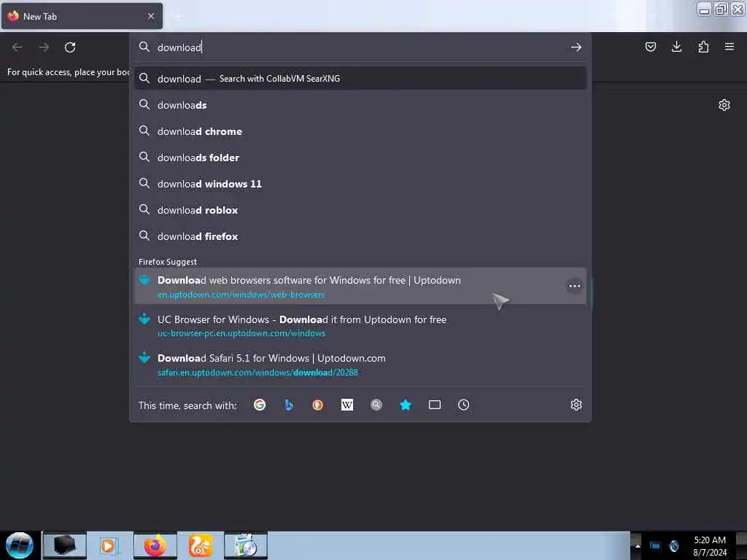Screen dimensions: 747x560
Task: Choose the 'downloads folder' suggestion
Action: [360, 157]
